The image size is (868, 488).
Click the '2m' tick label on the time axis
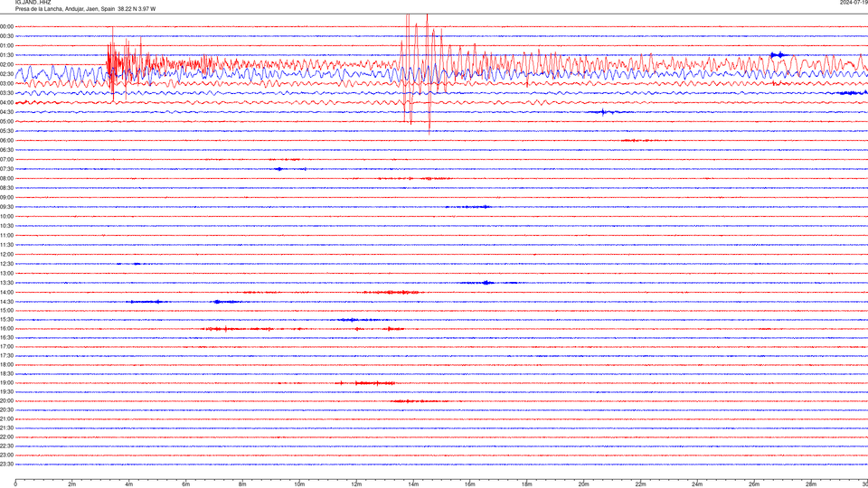[x=72, y=484]
